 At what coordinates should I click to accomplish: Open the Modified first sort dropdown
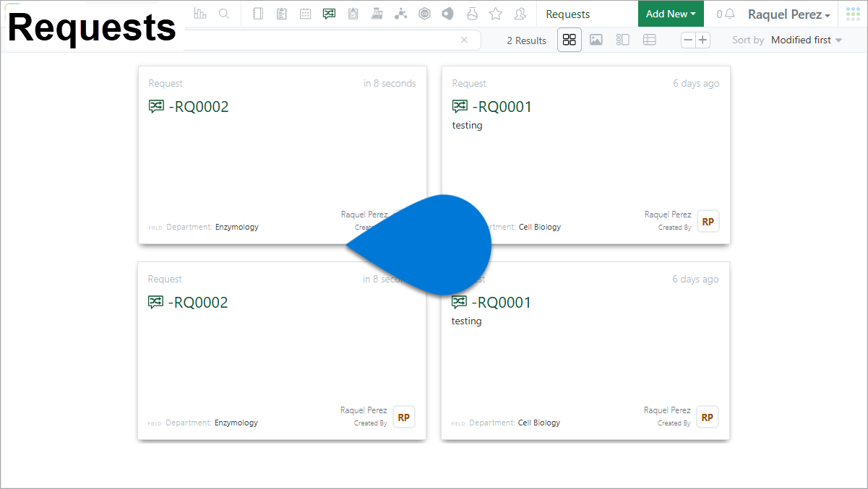(x=807, y=40)
